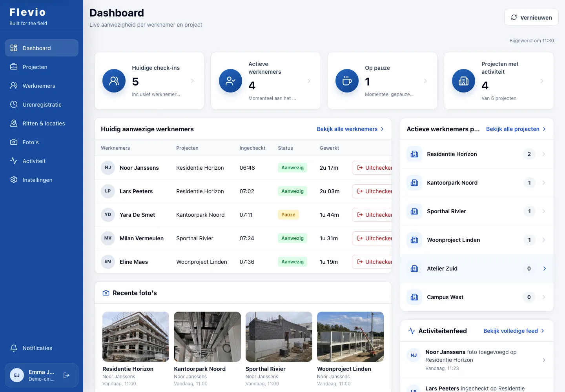Click the Activiteitenfeed pulse icon
565x392 pixels.
412,331
